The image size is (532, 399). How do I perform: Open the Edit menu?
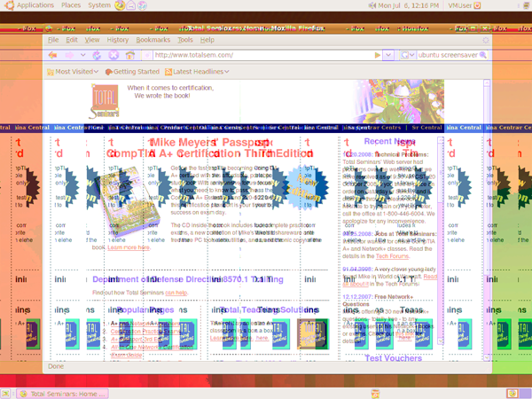pyautogui.click(x=72, y=40)
